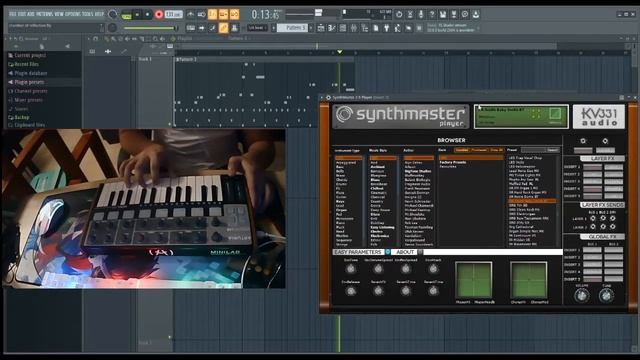Open the Channel rack view icon
The width and height of the screenshot is (640, 360).
click(x=343, y=28)
